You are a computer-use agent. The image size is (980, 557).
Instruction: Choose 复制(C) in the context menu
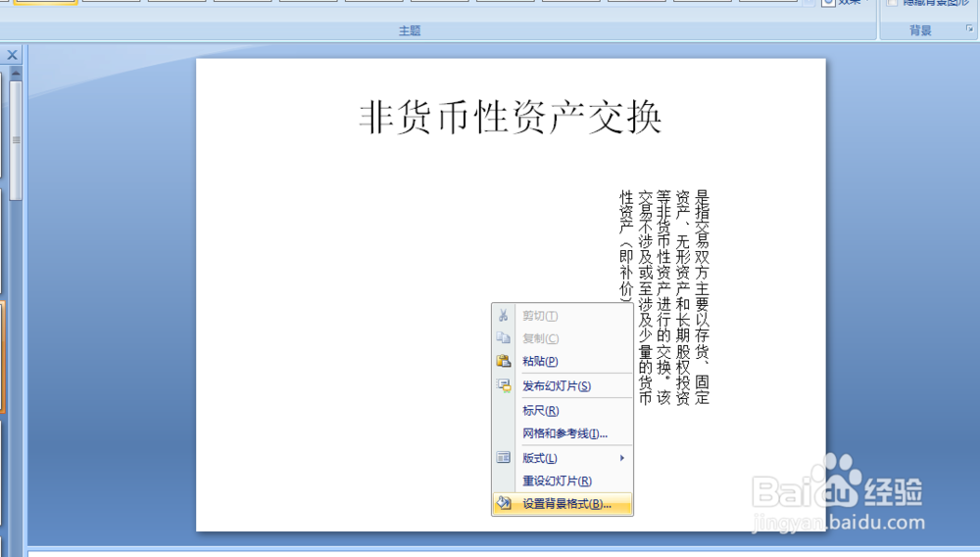point(562,338)
